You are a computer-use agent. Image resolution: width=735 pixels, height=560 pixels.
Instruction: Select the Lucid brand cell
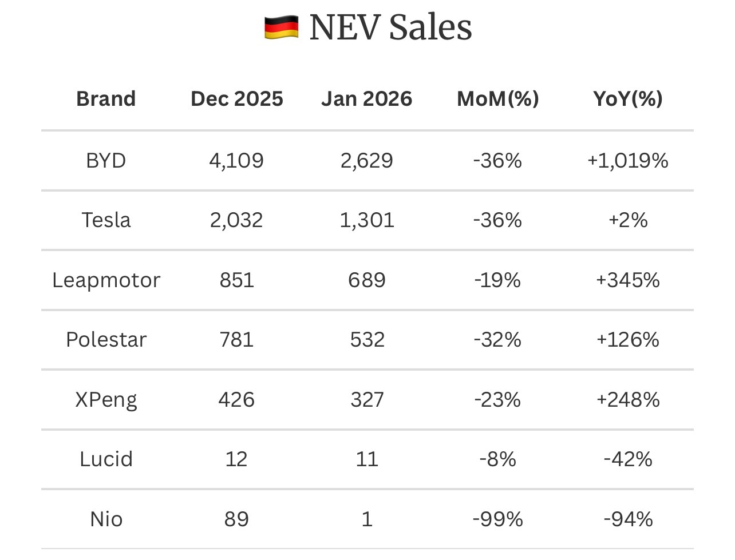[106, 459]
